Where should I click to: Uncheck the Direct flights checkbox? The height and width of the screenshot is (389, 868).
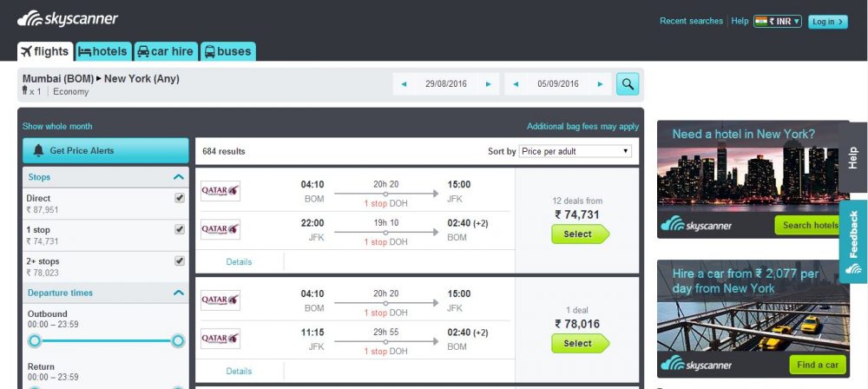point(180,198)
